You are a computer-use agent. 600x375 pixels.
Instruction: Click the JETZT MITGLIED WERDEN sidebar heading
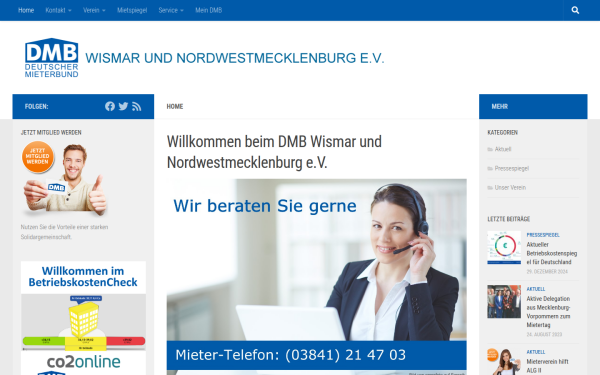51,132
